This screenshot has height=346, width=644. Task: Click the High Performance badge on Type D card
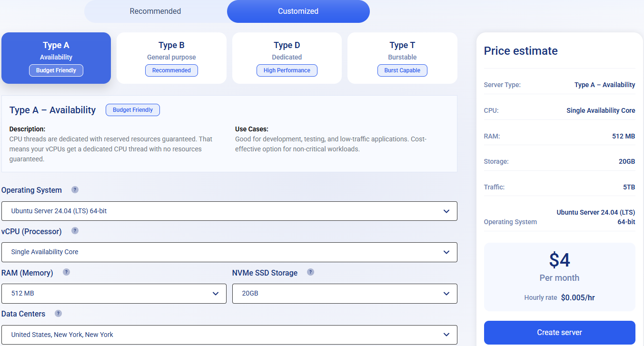point(287,70)
